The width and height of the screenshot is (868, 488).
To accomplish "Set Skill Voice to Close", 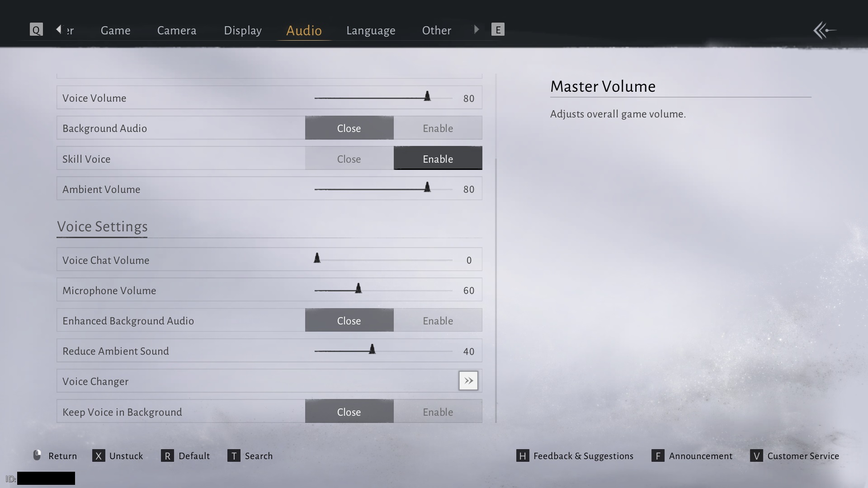I will click(x=349, y=159).
